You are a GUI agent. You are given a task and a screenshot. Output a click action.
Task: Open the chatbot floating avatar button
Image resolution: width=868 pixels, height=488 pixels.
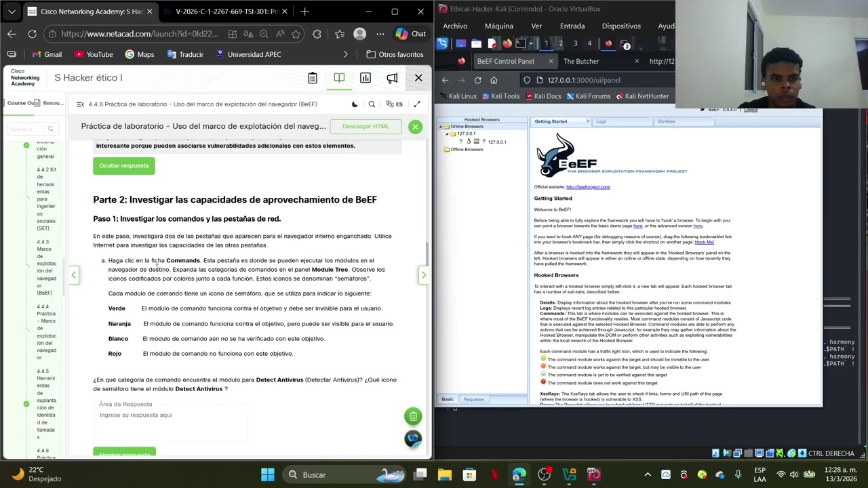(413, 439)
